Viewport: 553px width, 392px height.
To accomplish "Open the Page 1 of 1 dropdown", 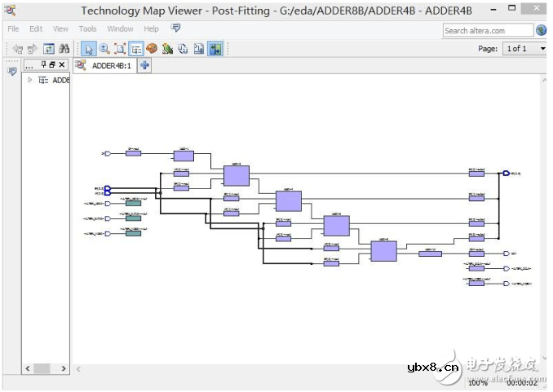I will click(515, 49).
